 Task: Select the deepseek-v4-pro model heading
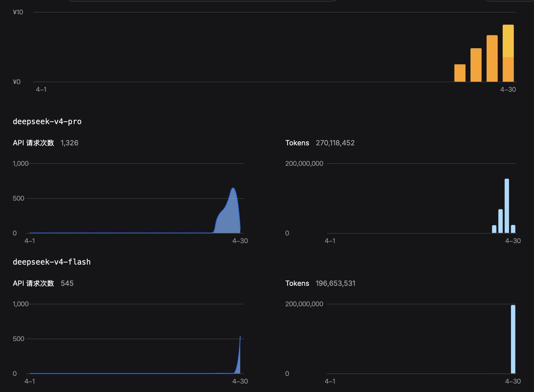tap(47, 121)
